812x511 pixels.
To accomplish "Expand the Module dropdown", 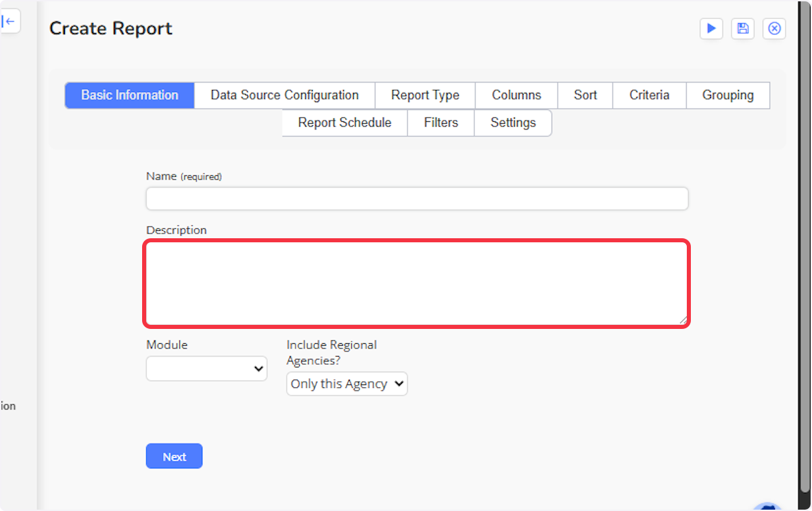I will click(206, 369).
